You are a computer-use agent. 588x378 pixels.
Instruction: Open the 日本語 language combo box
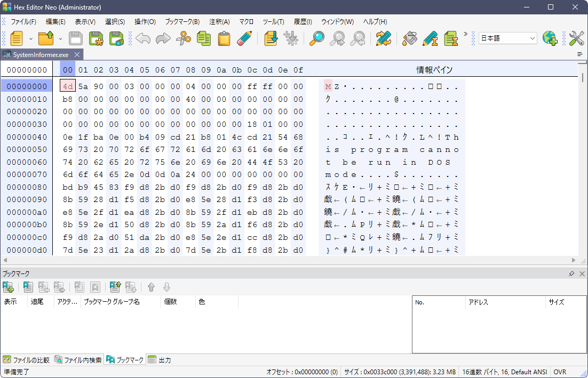508,38
